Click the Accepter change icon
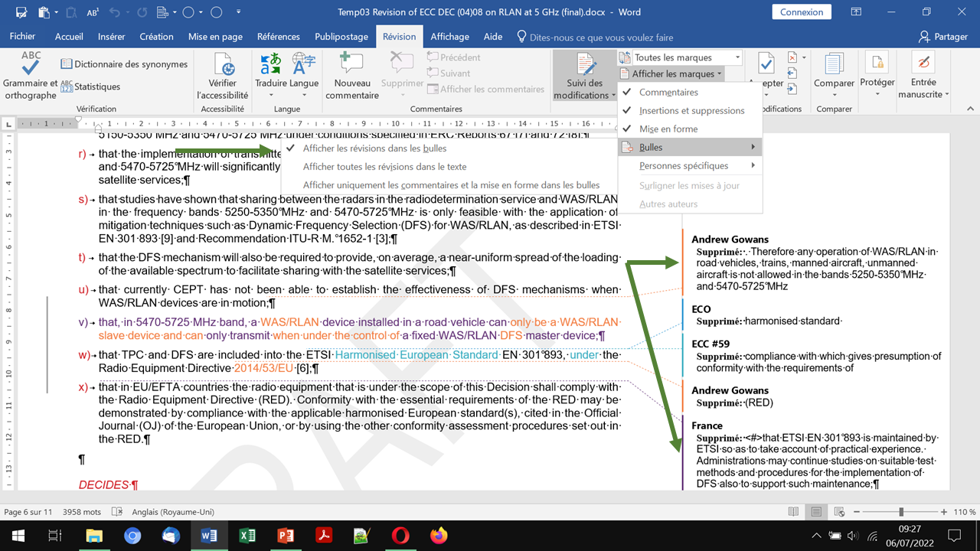The width and height of the screenshot is (980, 551). 766,64
